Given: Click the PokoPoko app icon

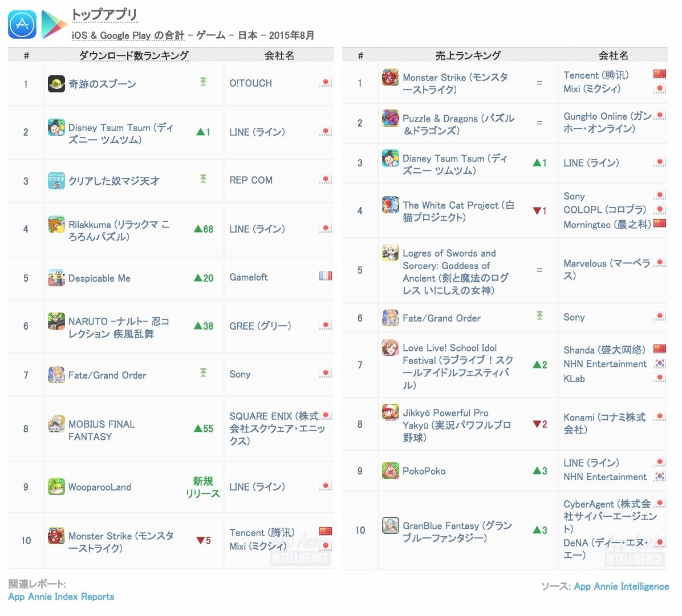Looking at the screenshot, I should (390, 471).
